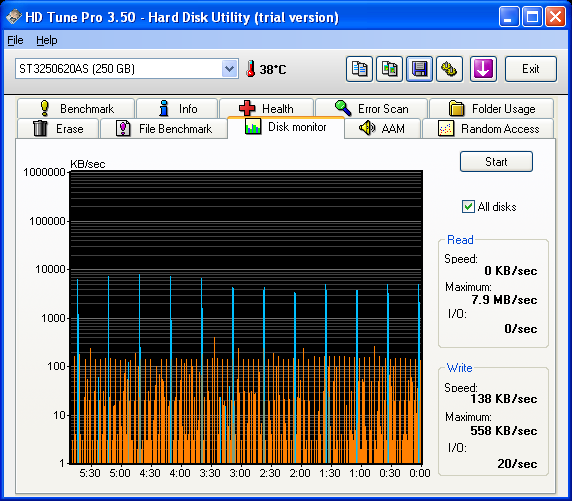The width and height of the screenshot is (572, 501).
Task: Click the 38°C temperature reading
Action: click(x=273, y=69)
